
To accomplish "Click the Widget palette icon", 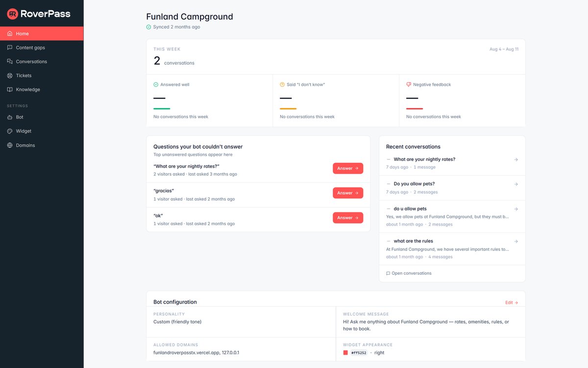I will (10, 131).
